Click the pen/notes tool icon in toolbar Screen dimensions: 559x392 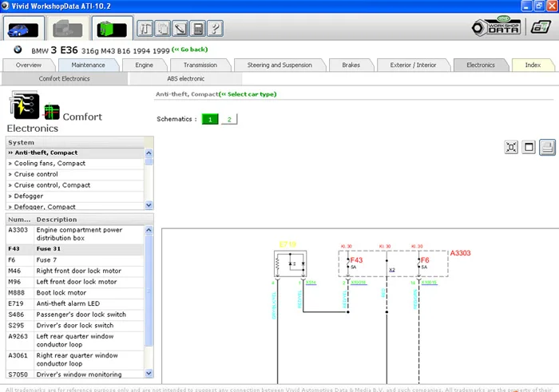tap(179, 29)
